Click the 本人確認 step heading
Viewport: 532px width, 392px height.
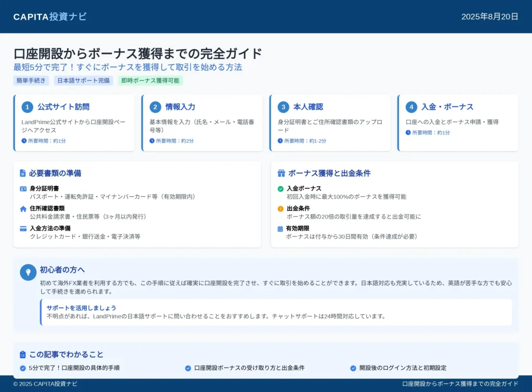(x=308, y=107)
